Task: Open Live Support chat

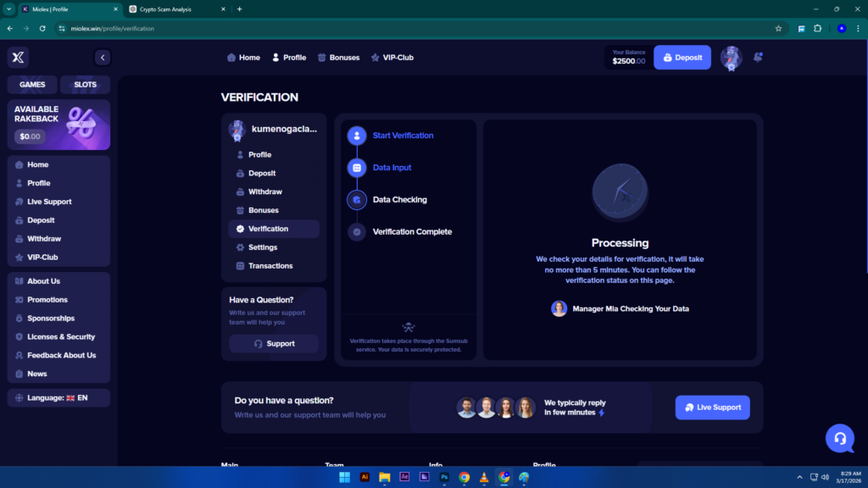Action: tap(712, 407)
